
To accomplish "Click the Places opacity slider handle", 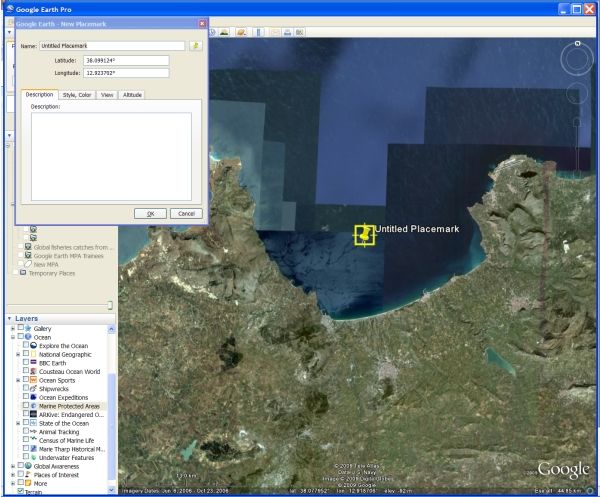I will (110, 305).
